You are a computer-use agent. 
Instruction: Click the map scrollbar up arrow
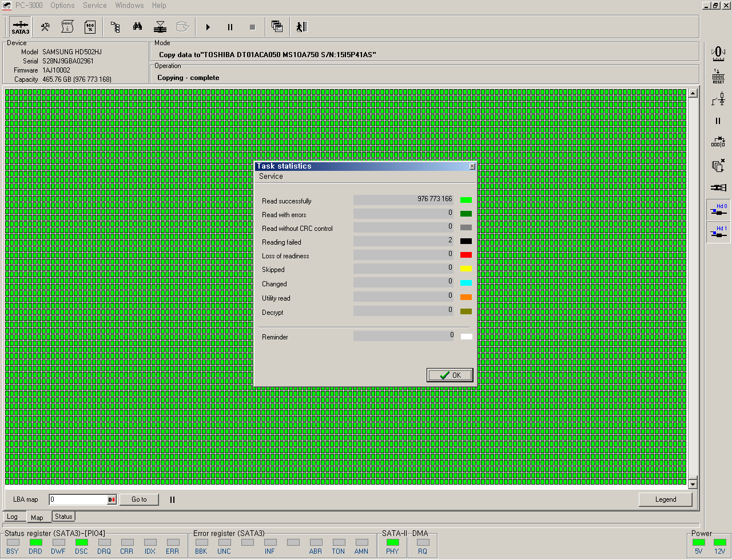coord(693,93)
